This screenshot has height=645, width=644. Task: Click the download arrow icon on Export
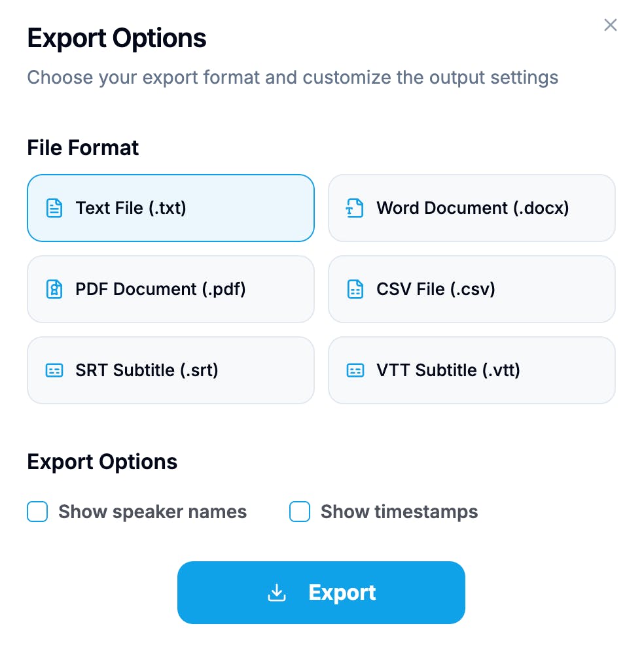coord(277,593)
